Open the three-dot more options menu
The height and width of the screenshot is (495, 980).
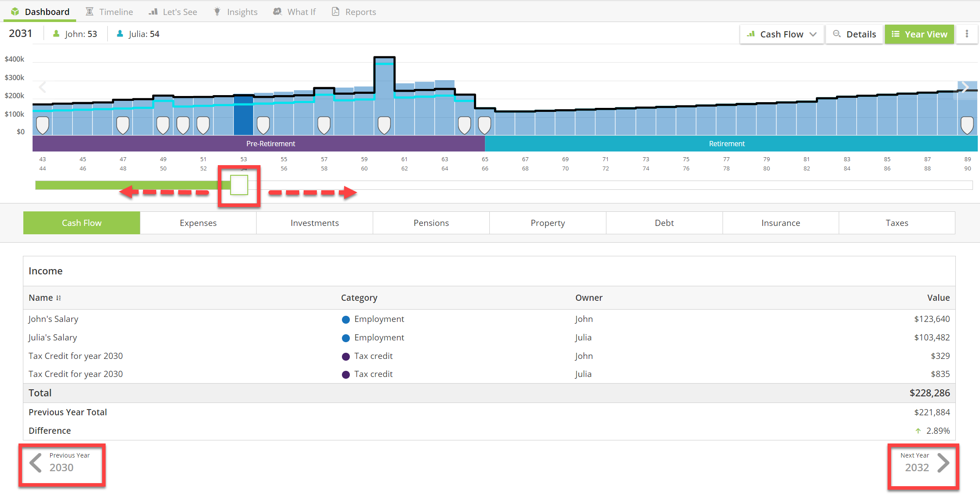967,34
